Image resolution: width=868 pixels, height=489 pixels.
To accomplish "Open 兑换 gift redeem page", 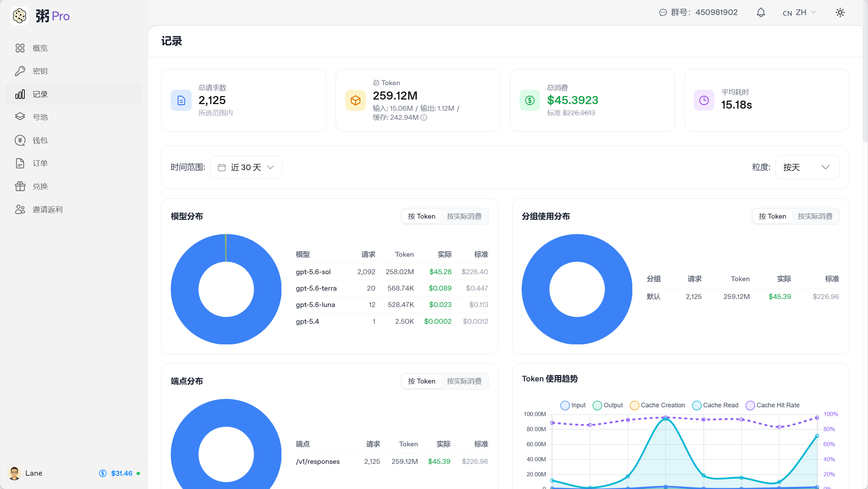I will click(74, 187).
